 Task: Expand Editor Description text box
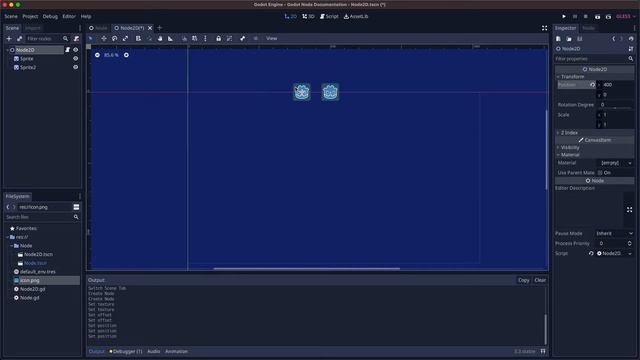click(x=629, y=210)
